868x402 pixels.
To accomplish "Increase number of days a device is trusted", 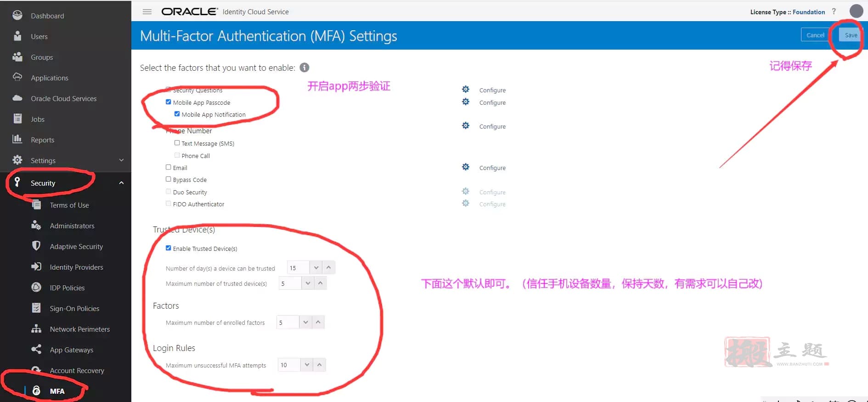I will [x=328, y=267].
